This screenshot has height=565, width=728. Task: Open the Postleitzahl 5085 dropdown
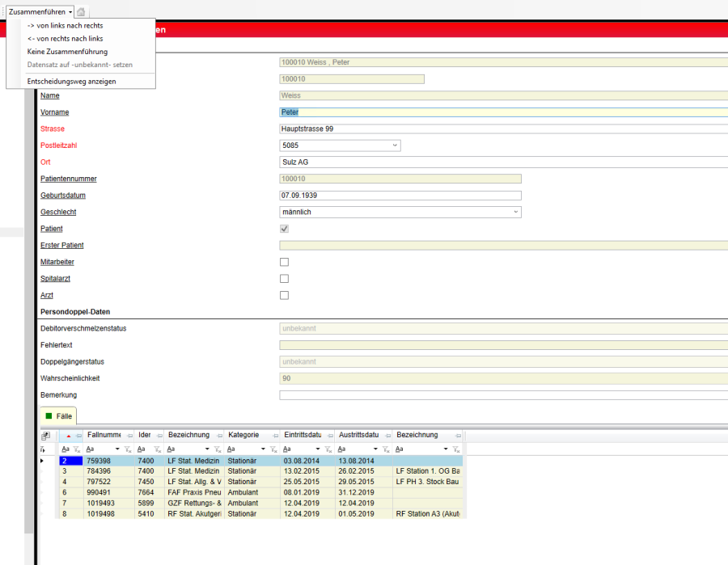[395, 145]
